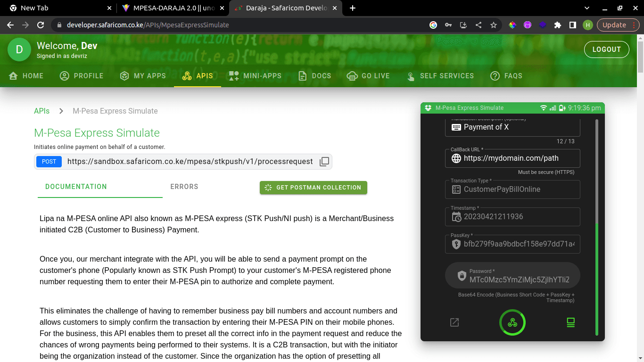644x362 pixels.
Task: Copy the sandbox endpoint URL icon
Action: click(x=324, y=162)
